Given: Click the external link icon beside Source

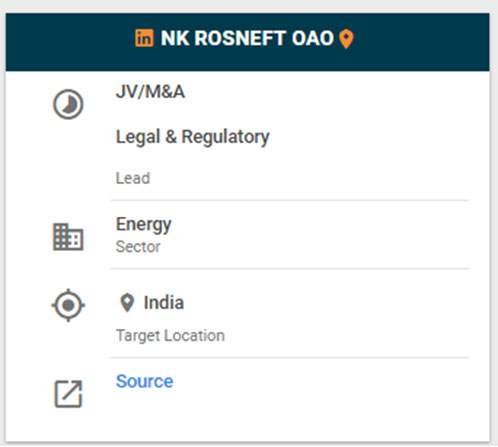Looking at the screenshot, I should point(68,394).
